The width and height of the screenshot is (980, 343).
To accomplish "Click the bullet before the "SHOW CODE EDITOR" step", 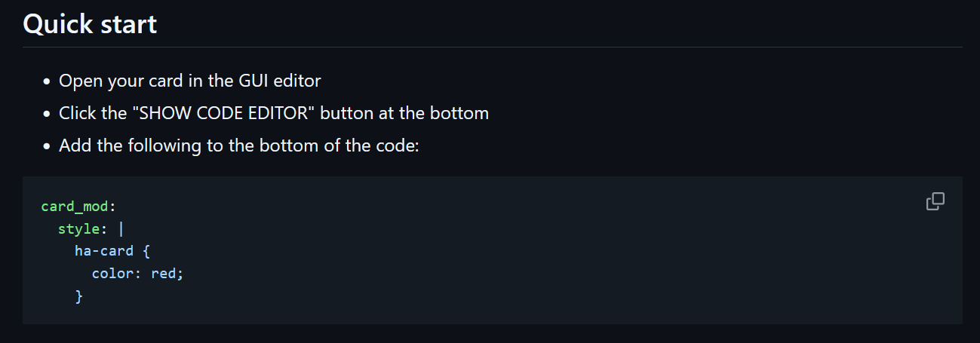I will [x=47, y=114].
